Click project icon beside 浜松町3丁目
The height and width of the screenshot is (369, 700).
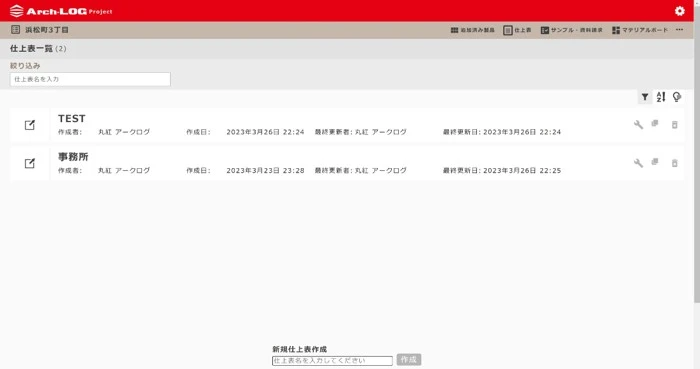[16, 30]
